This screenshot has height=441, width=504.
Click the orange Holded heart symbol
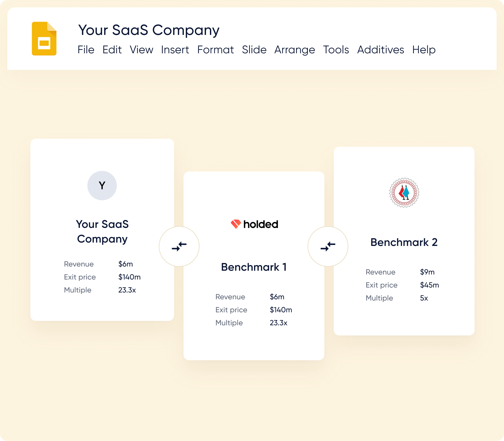point(236,223)
